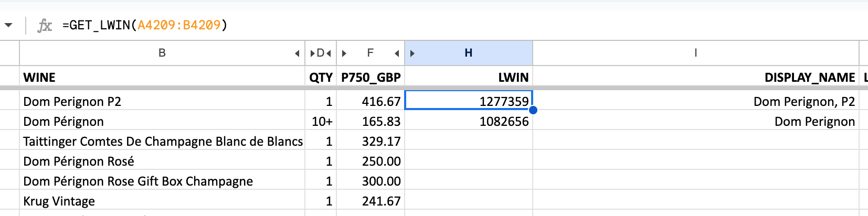Select column D header
The width and height of the screenshot is (868, 216).
(321, 53)
